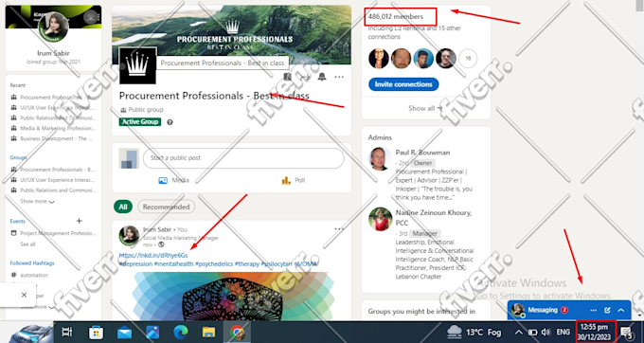644x343 pixels.
Task: Open Microsoft Edge from the taskbar
Action: point(181,332)
